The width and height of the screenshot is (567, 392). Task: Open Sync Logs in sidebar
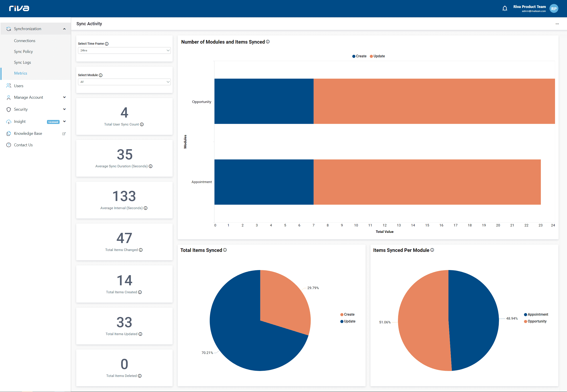point(22,62)
